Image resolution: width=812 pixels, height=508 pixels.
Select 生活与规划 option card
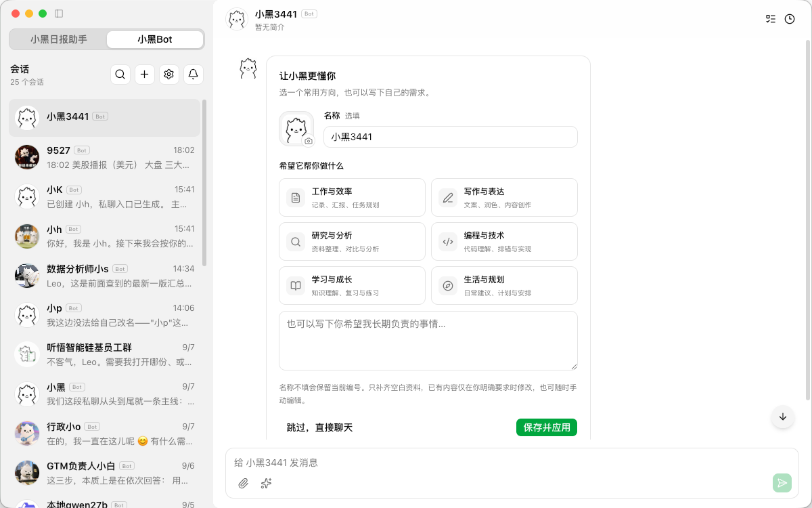504,285
